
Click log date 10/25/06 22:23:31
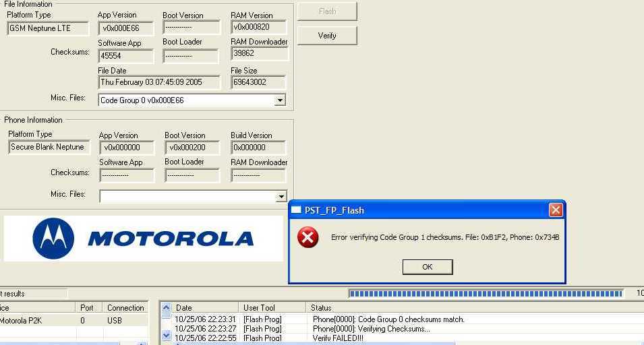[206, 319]
